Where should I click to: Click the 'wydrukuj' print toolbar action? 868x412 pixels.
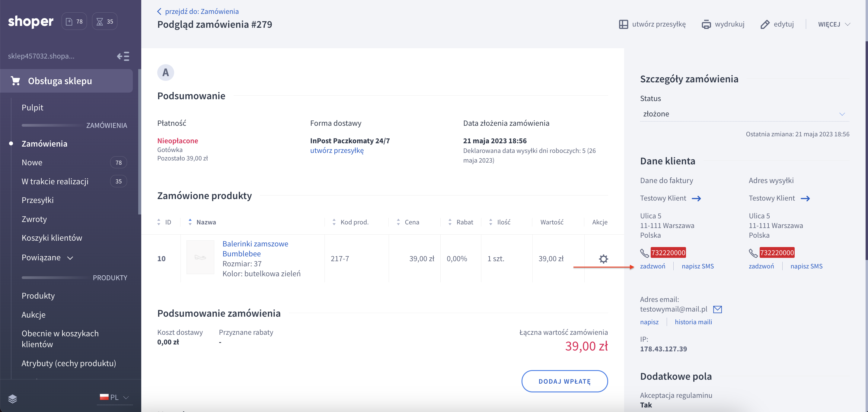[723, 24]
